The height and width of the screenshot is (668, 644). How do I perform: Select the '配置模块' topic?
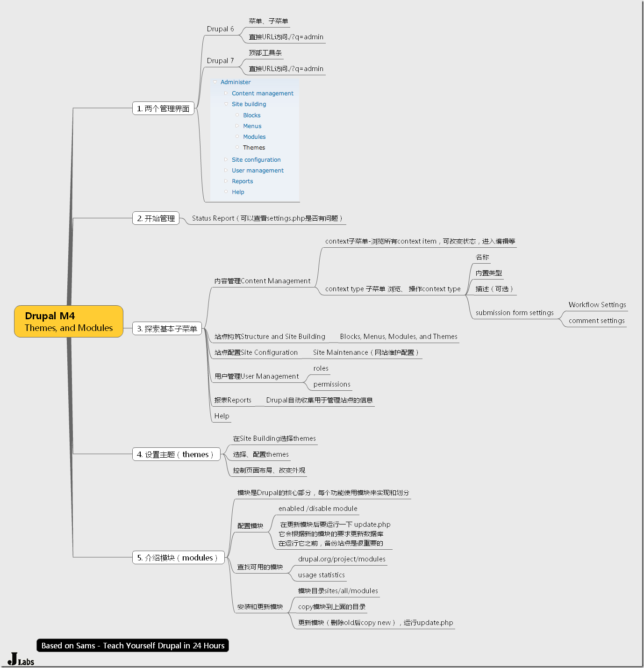(250, 526)
